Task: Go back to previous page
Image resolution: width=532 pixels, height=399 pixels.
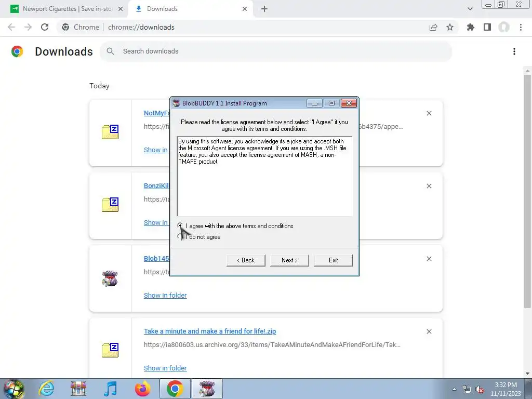Action: 11,27
